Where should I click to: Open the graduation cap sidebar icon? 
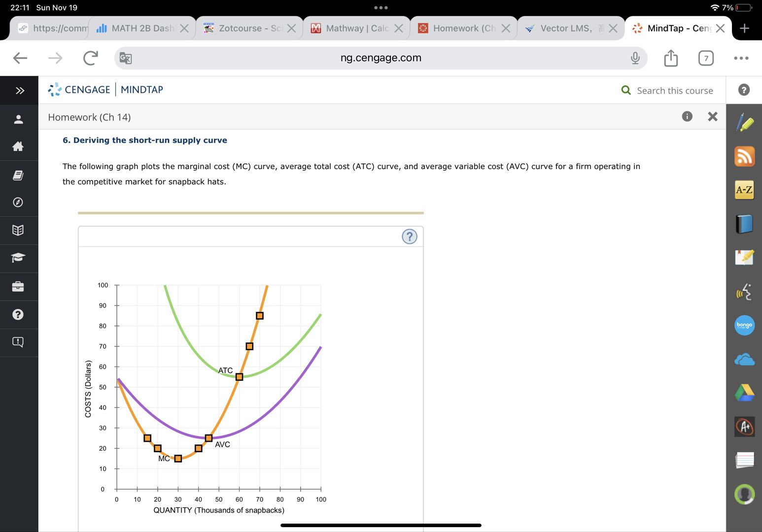[x=18, y=258]
